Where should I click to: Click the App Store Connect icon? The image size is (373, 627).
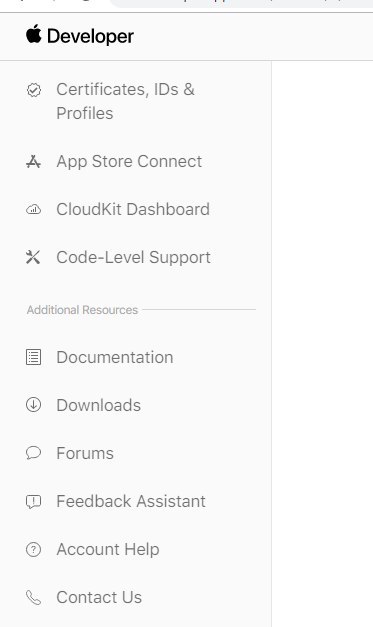[34, 162]
